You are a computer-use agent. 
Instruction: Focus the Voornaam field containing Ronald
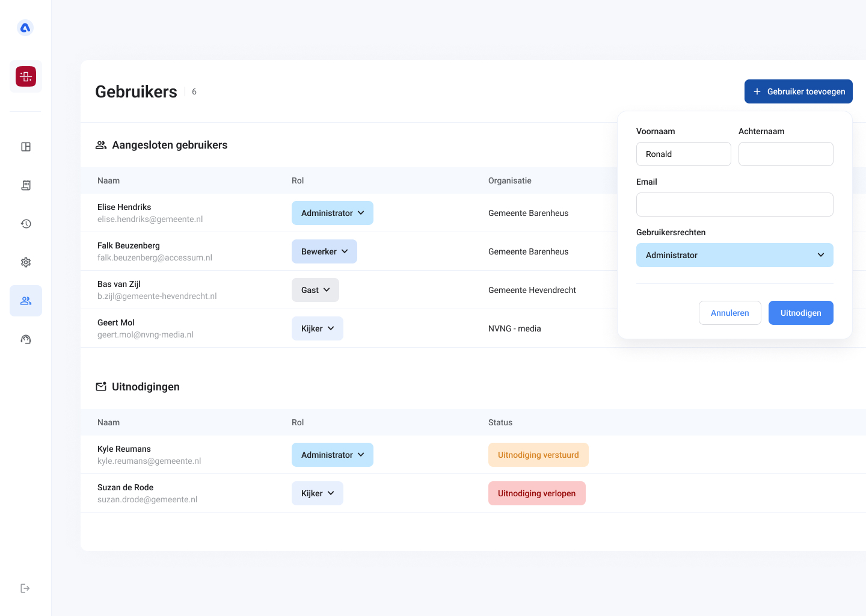pos(684,154)
